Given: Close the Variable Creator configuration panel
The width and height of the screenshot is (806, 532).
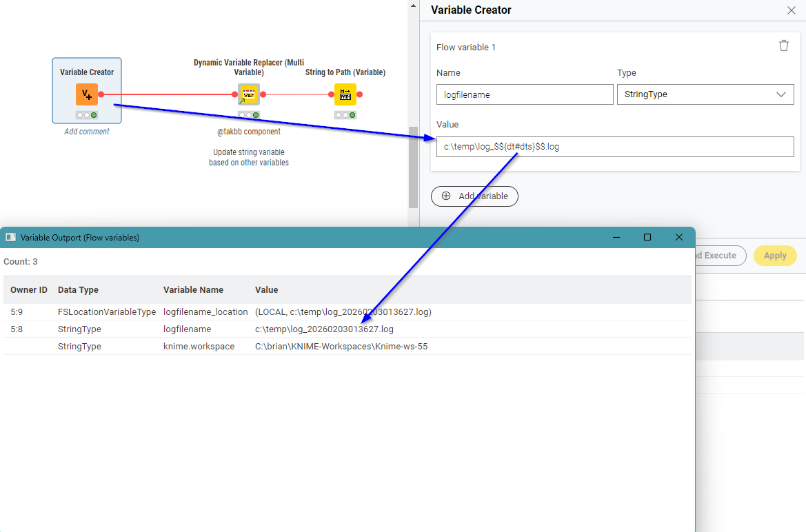Looking at the screenshot, I should point(792,10).
